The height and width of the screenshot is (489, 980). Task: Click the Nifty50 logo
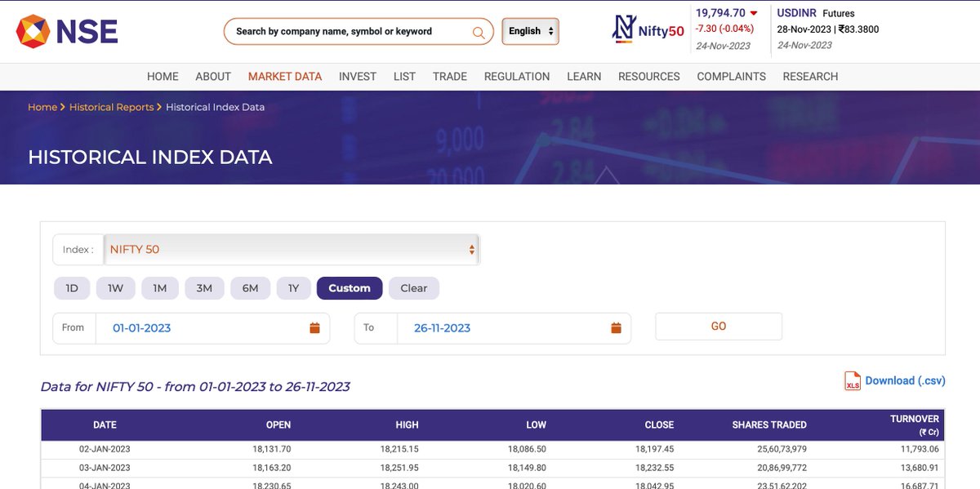pyautogui.click(x=648, y=29)
